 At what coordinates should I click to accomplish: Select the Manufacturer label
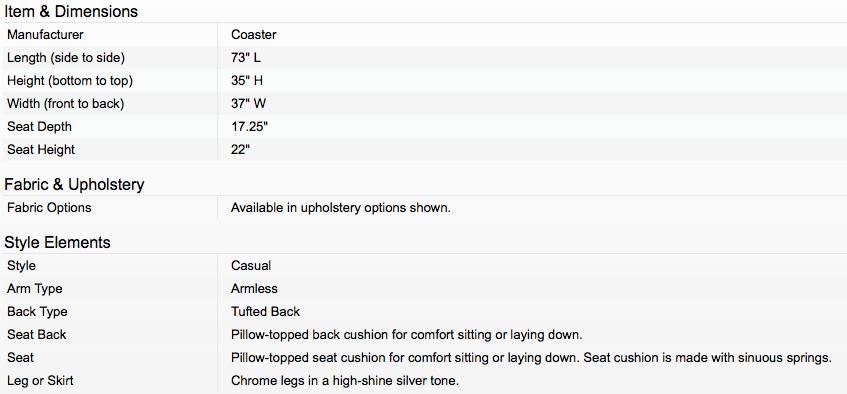click(x=45, y=35)
